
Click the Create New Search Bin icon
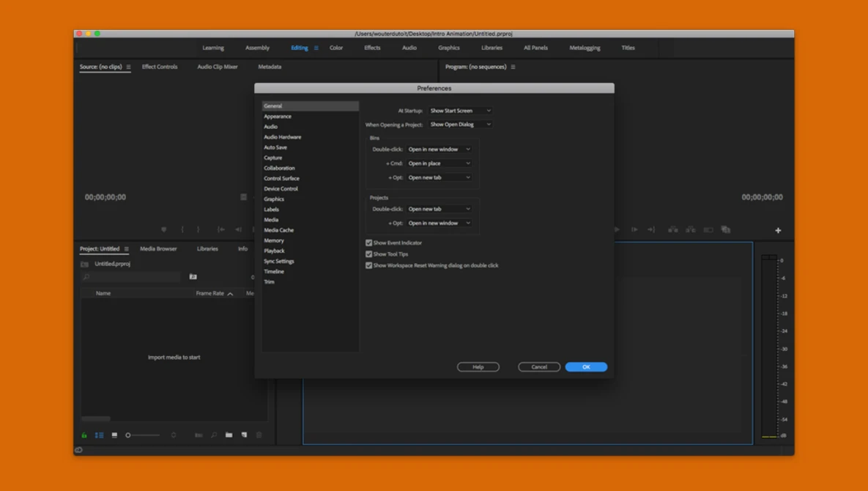coord(193,277)
